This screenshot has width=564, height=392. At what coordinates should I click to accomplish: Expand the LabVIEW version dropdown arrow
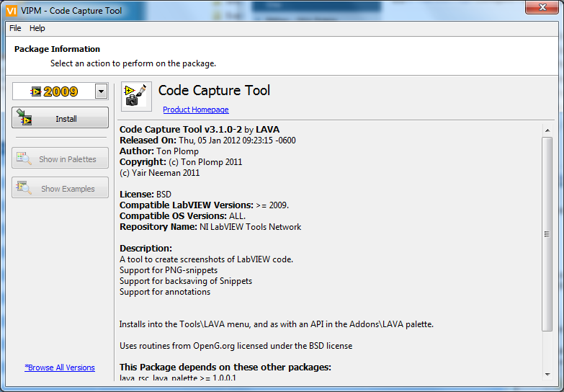tap(102, 92)
